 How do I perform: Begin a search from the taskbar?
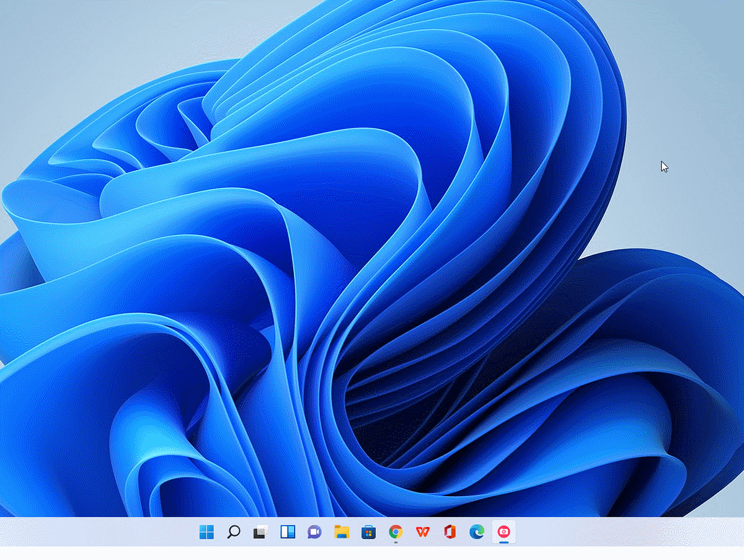pyautogui.click(x=234, y=531)
